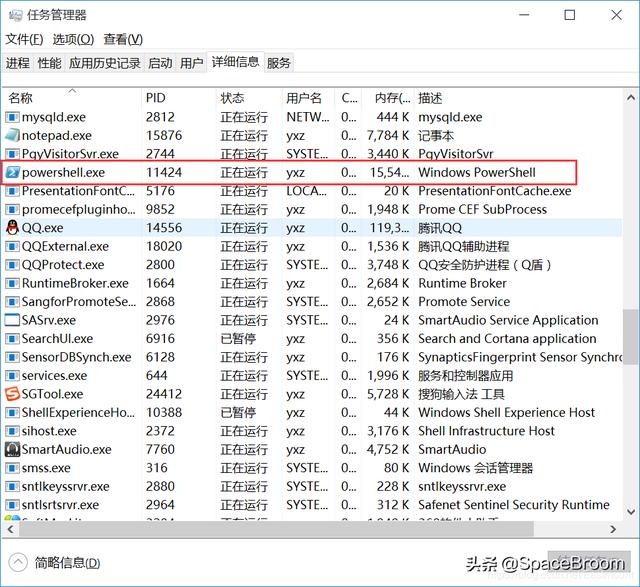Click the PresentationFontCache process icon
The height and width of the screenshot is (587, 640).
point(12,191)
